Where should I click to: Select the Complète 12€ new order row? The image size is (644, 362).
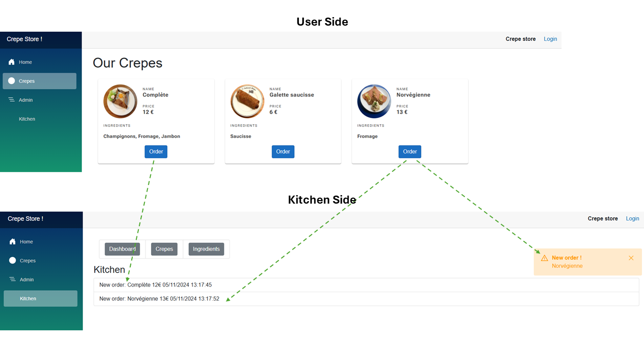(x=155, y=285)
